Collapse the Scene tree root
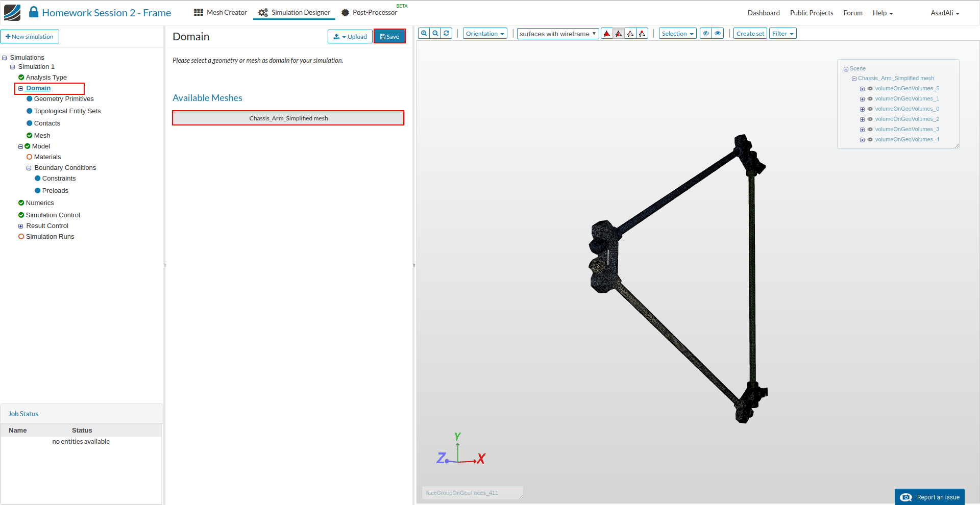This screenshot has height=505, width=980. click(846, 69)
